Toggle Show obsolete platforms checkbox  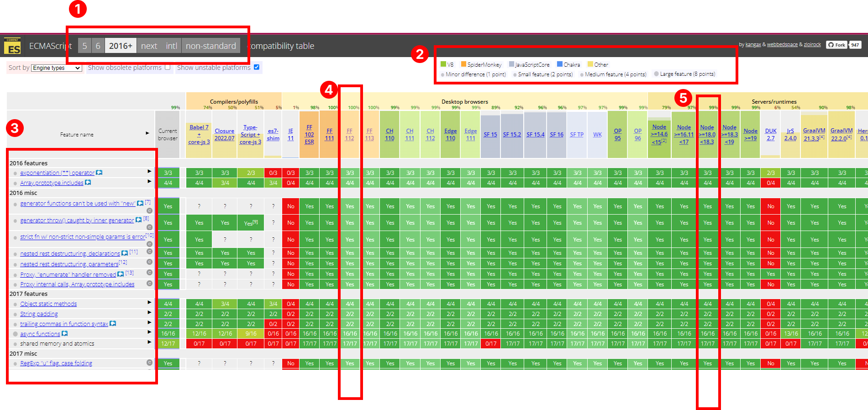tap(168, 67)
